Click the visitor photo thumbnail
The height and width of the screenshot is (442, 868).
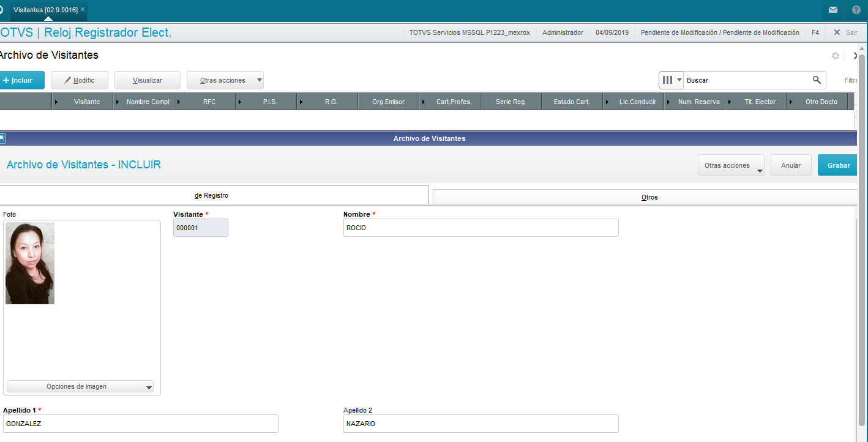coord(30,263)
